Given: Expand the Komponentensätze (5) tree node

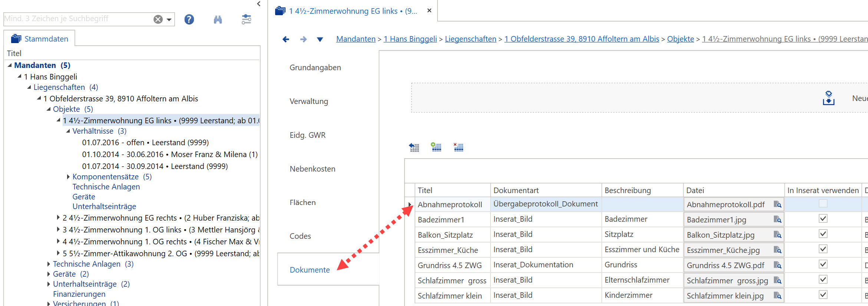Looking at the screenshot, I should tap(68, 177).
